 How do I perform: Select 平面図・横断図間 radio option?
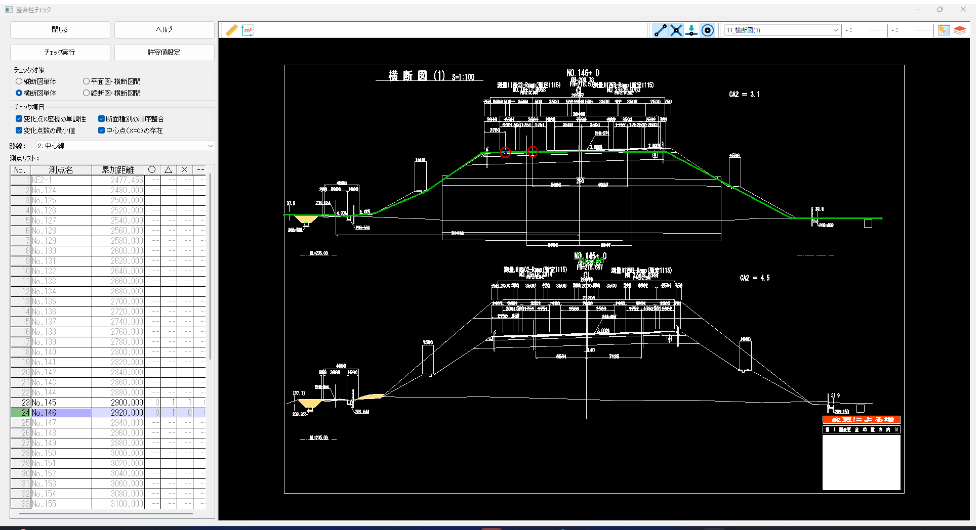(x=112, y=81)
